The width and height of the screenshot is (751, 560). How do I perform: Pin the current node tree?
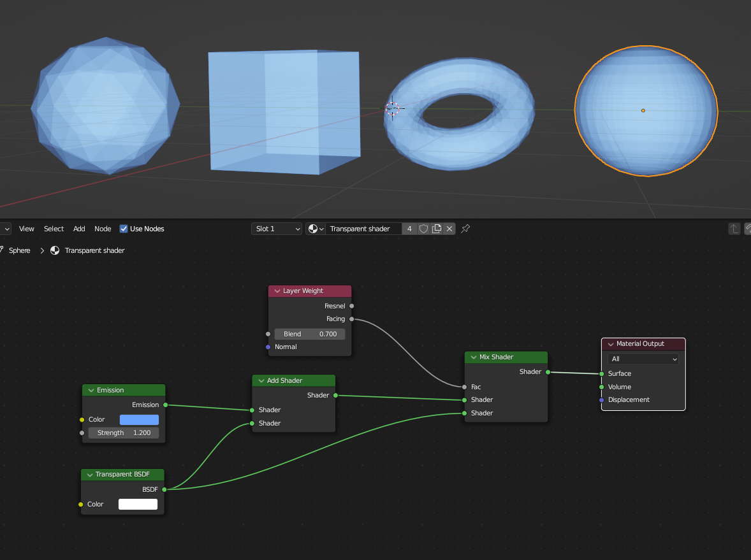(465, 228)
